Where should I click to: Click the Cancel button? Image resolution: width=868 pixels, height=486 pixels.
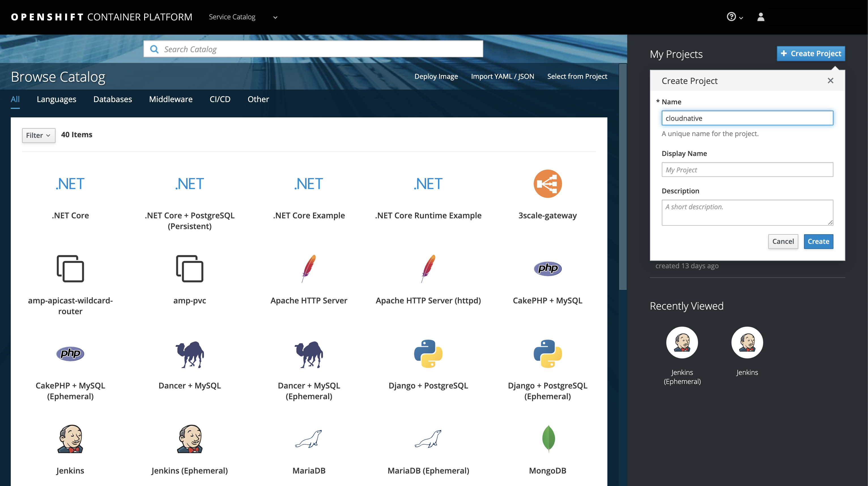point(783,242)
